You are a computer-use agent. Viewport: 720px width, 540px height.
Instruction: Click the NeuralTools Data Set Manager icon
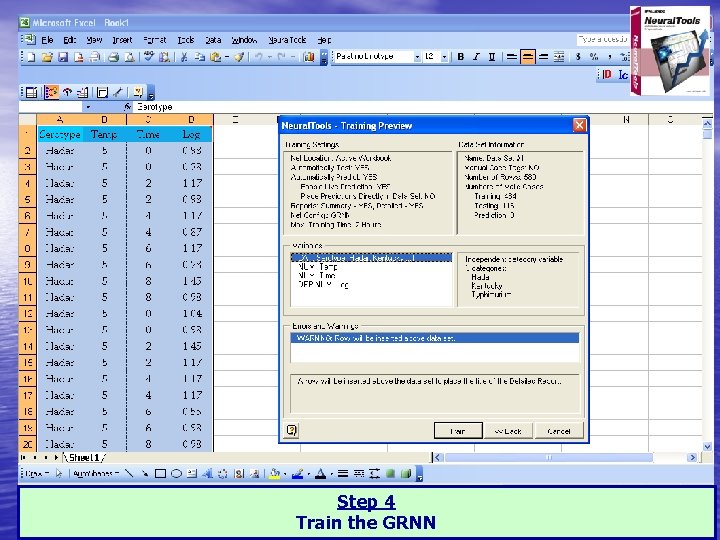click(x=31, y=92)
